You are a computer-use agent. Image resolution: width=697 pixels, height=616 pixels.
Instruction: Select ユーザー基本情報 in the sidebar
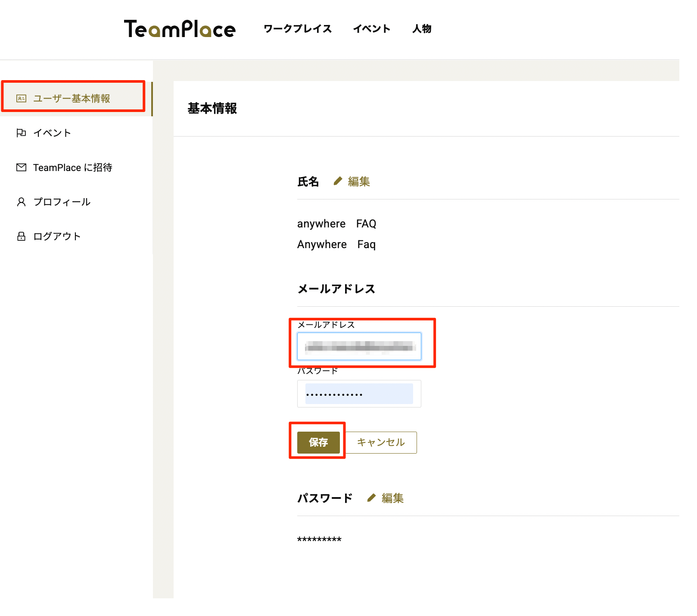click(x=72, y=99)
